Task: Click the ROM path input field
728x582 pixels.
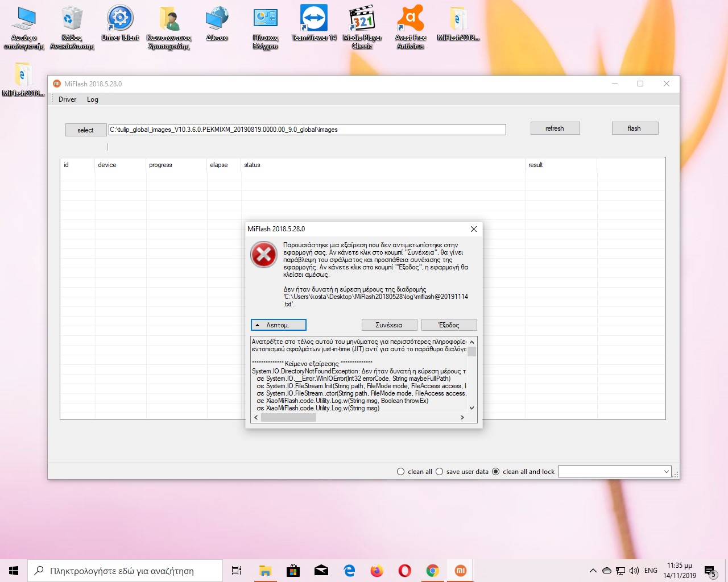Action: pyautogui.click(x=307, y=130)
